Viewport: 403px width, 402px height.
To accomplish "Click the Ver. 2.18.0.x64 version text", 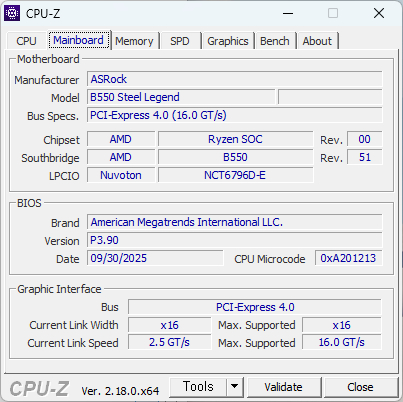I will tap(120, 391).
